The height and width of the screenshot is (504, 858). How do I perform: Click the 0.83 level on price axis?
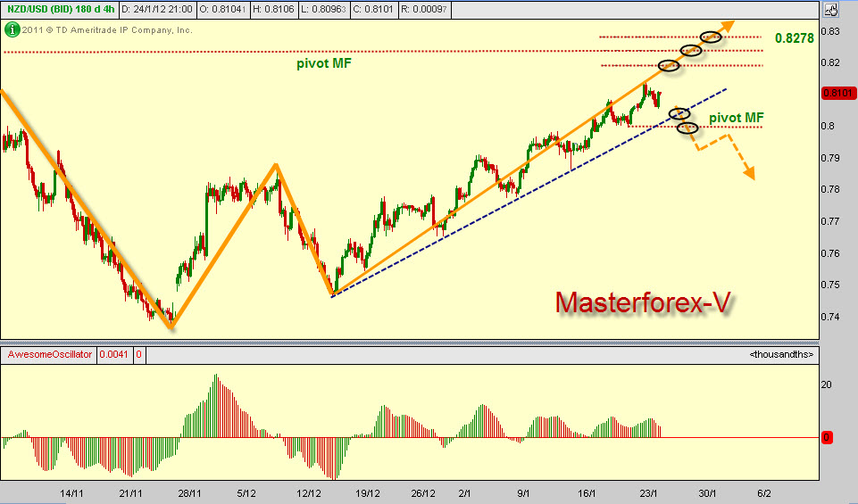[x=830, y=31]
